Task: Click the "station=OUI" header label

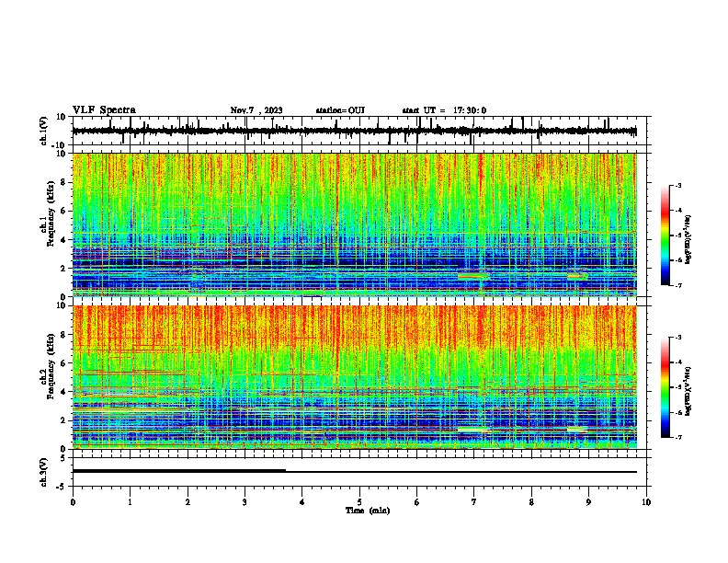Action: [x=340, y=110]
